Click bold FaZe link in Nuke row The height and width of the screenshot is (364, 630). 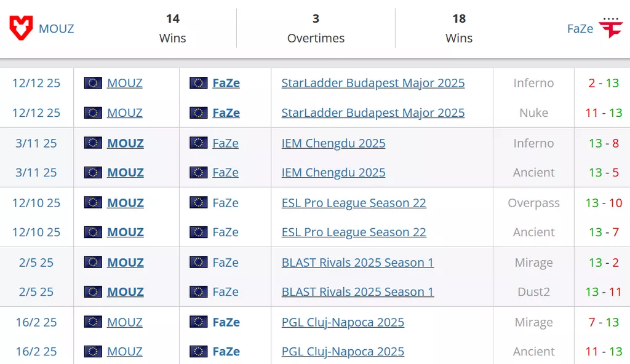(226, 113)
